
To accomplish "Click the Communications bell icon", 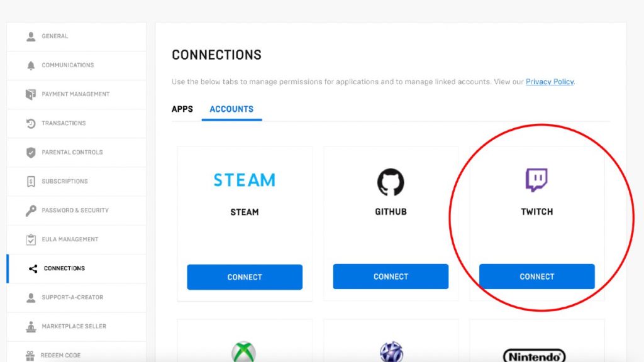I will pos(31,65).
